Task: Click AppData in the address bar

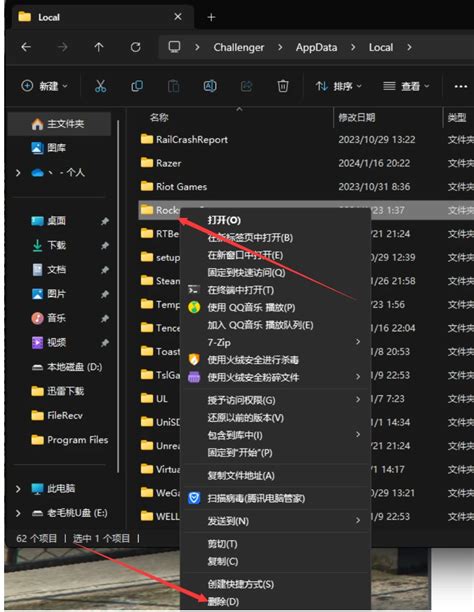Action: click(x=316, y=47)
